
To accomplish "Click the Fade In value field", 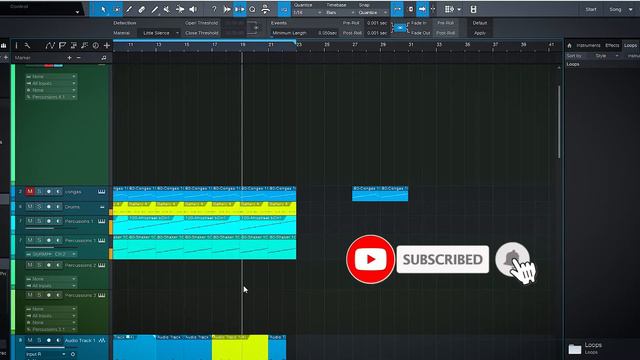I will pyautogui.click(x=445, y=23).
